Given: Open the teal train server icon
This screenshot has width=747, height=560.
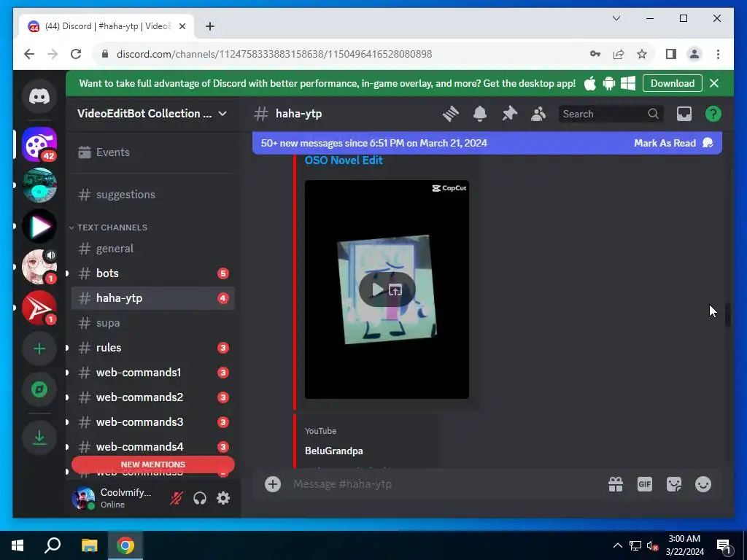Looking at the screenshot, I should point(39,186).
